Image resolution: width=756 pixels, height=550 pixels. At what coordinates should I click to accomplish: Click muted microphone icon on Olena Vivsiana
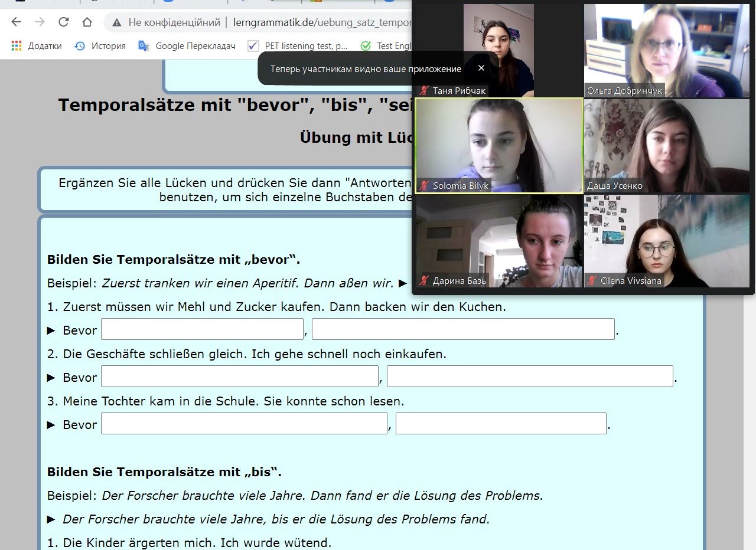point(592,281)
